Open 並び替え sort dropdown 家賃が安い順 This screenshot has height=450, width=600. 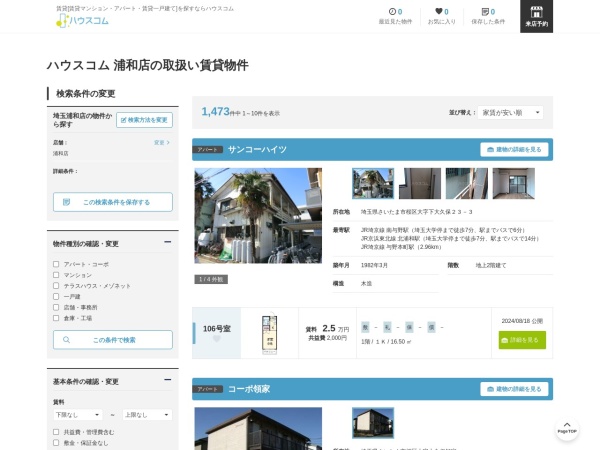point(510,112)
